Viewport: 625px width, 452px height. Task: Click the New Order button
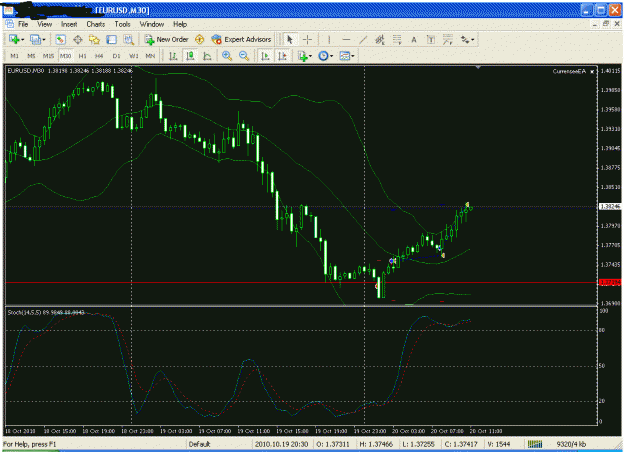click(166, 39)
